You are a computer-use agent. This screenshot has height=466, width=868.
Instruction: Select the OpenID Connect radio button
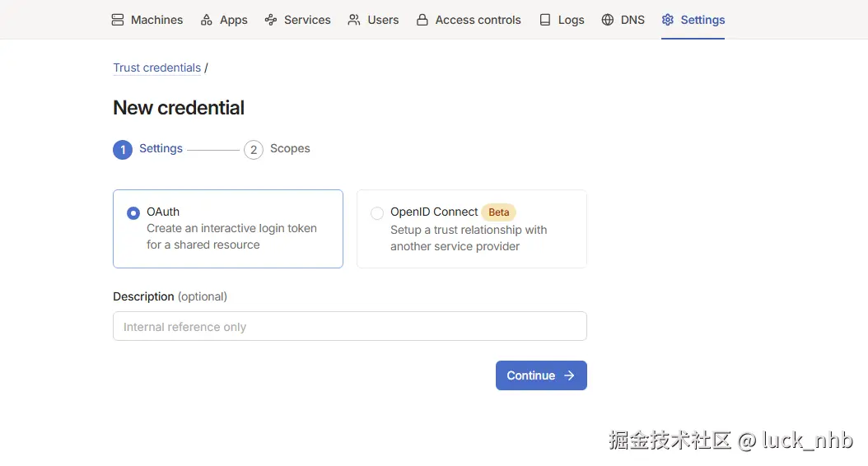[x=377, y=213]
